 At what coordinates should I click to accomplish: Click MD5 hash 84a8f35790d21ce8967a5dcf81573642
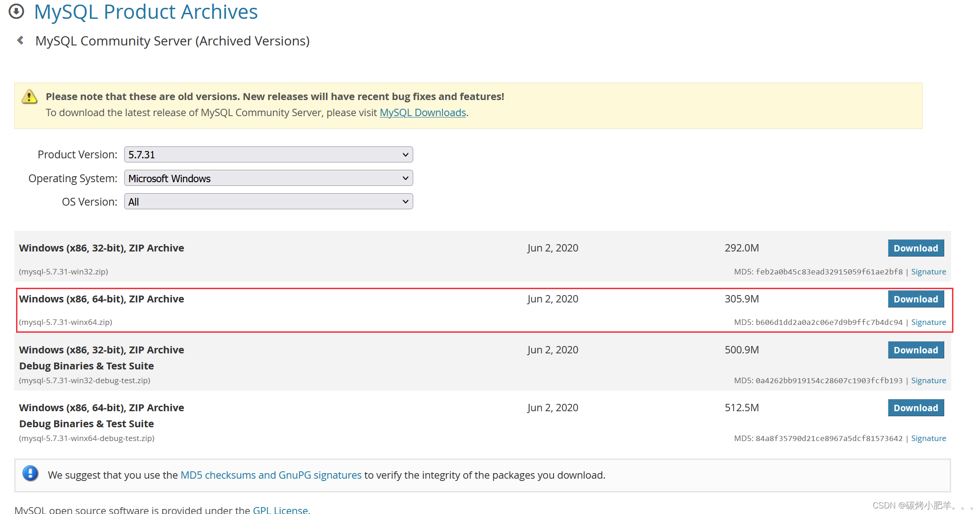829,438
